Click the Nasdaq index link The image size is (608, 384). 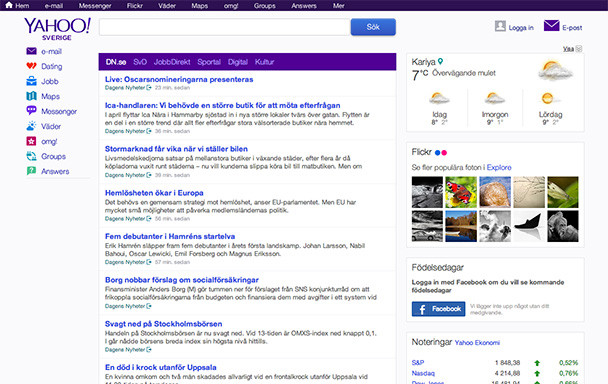pos(423,373)
